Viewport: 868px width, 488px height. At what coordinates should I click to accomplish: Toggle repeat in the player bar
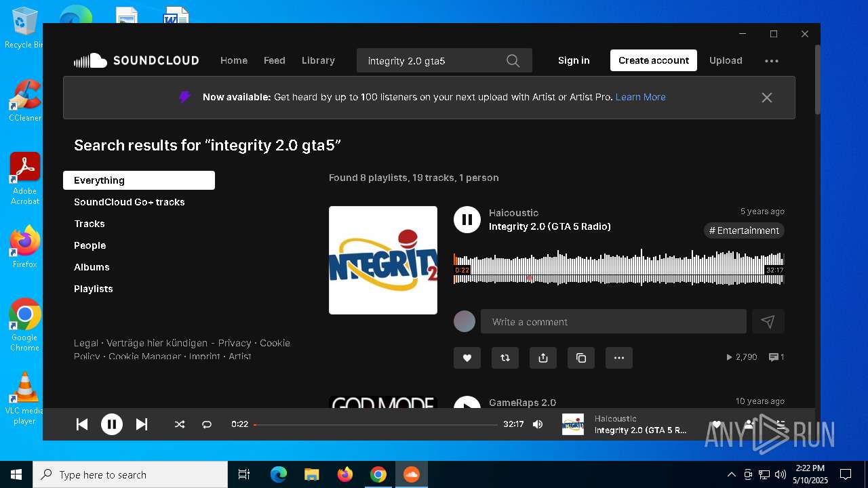pyautogui.click(x=207, y=424)
